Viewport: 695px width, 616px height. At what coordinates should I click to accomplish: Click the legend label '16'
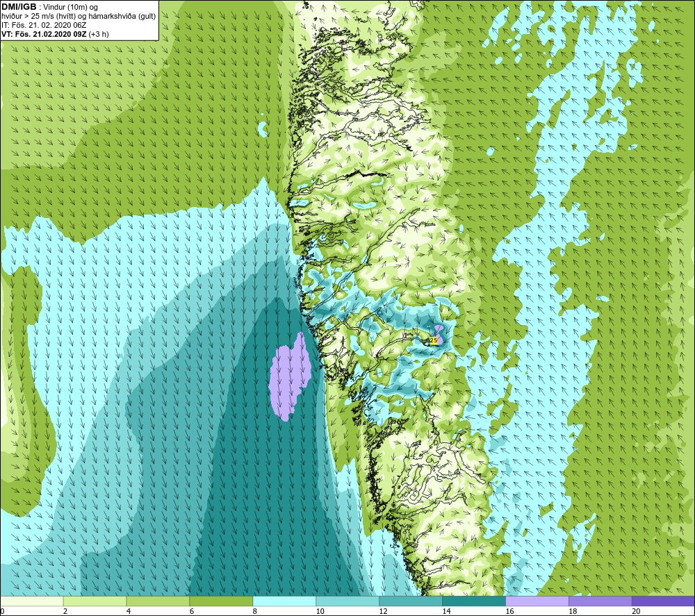point(509,611)
